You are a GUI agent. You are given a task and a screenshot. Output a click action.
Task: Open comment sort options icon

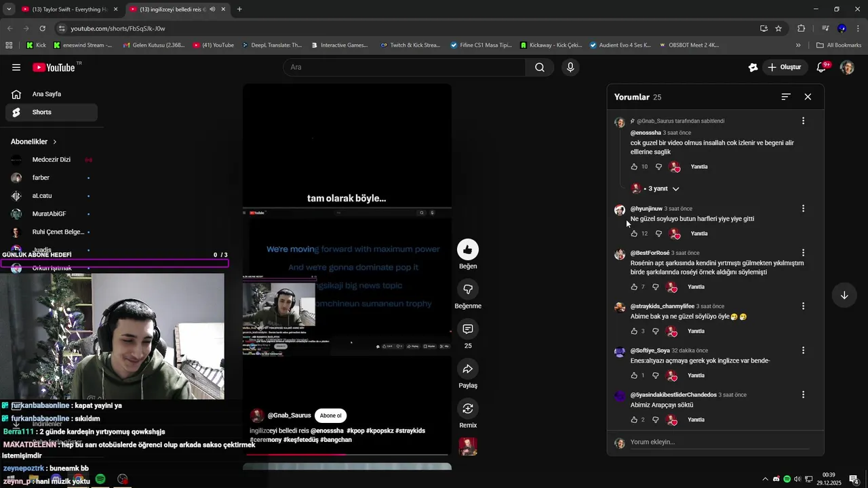click(786, 97)
